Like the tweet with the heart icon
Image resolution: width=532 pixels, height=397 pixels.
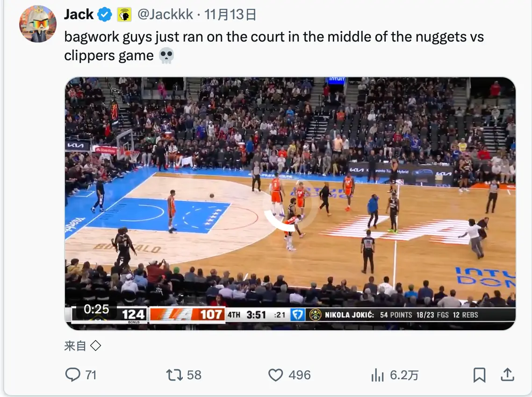(x=275, y=376)
